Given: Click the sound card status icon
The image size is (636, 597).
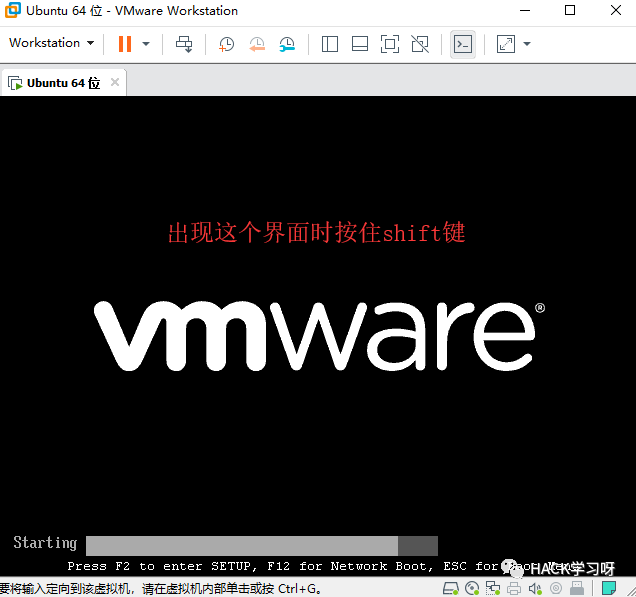Looking at the screenshot, I should (x=535, y=588).
